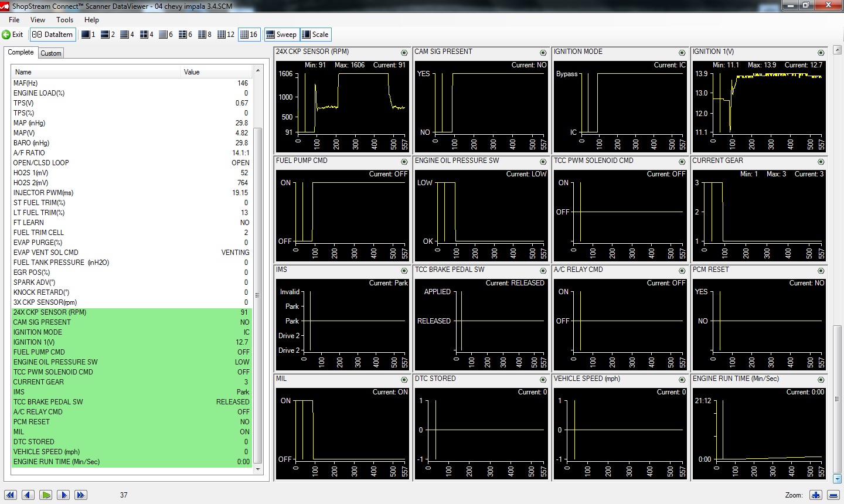The image size is (844, 504).
Task: Select the 4-row graph layout icon
Action: tap(127, 35)
